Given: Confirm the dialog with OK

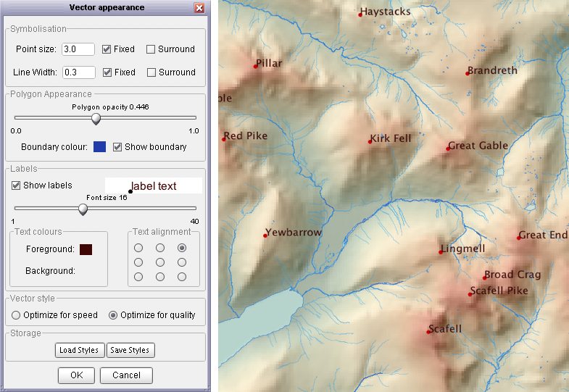Looking at the screenshot, I should point(76,375).
